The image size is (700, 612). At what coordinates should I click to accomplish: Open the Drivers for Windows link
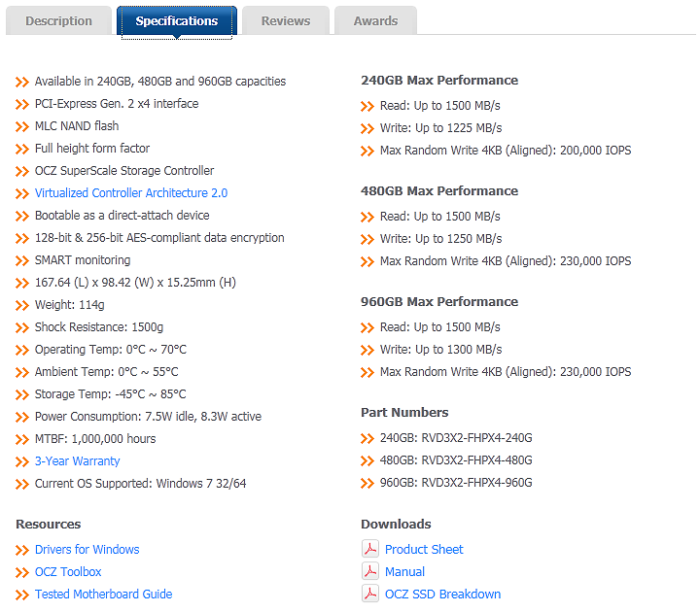pos(87,550)
